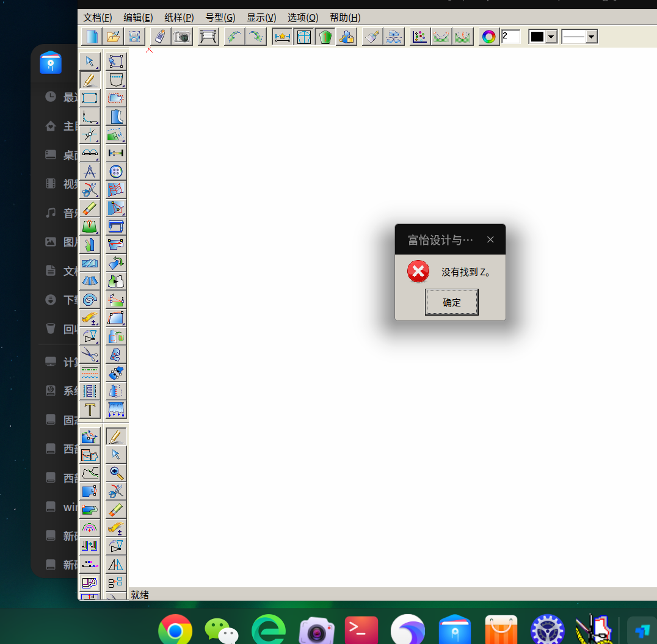Open the rainbow color wheel picker

[488, 37]
